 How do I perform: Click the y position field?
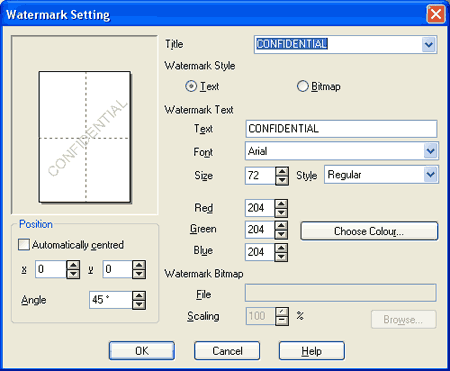117,269
